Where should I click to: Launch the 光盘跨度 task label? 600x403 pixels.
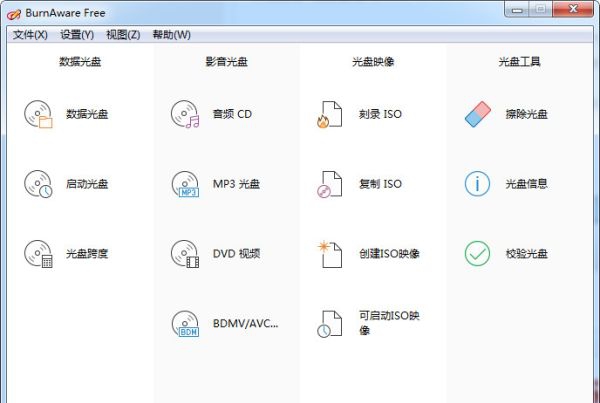click(87, 254)
